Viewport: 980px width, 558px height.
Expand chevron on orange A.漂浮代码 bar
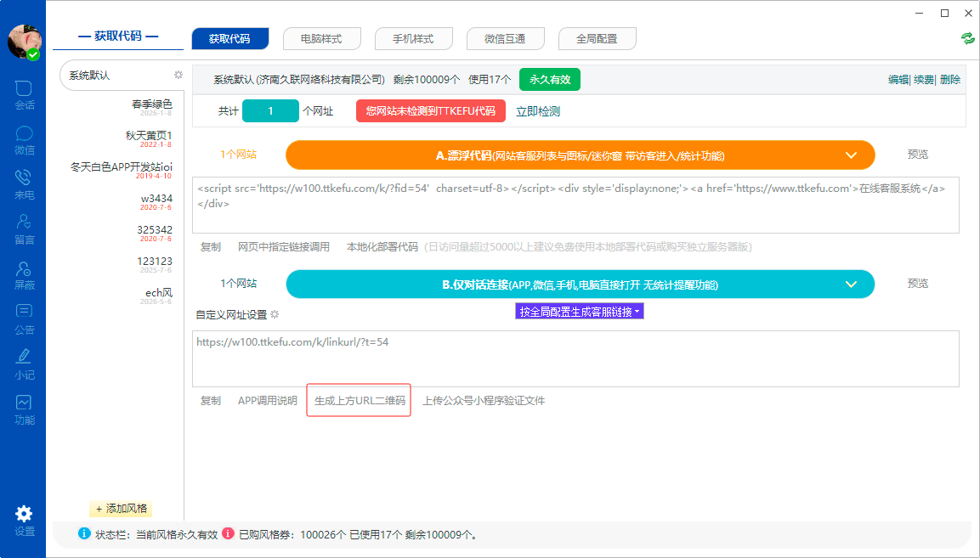coord(851,155)
